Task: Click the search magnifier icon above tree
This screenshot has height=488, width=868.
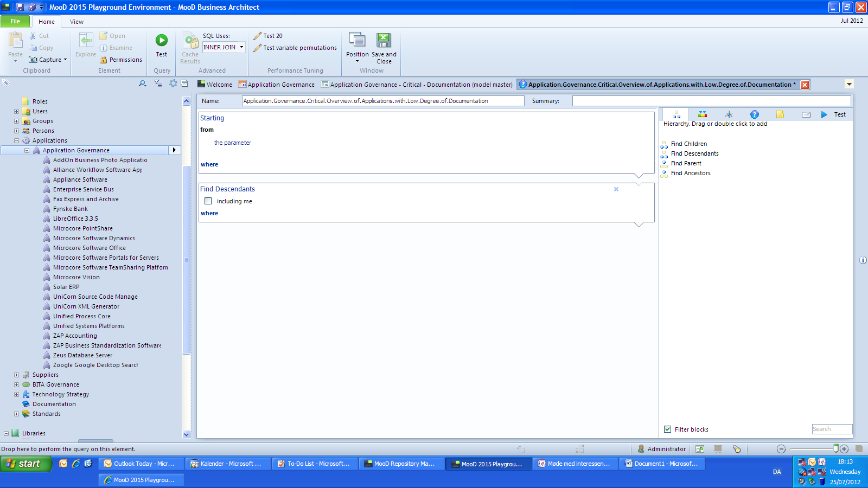Action: [x=142, y=84]
